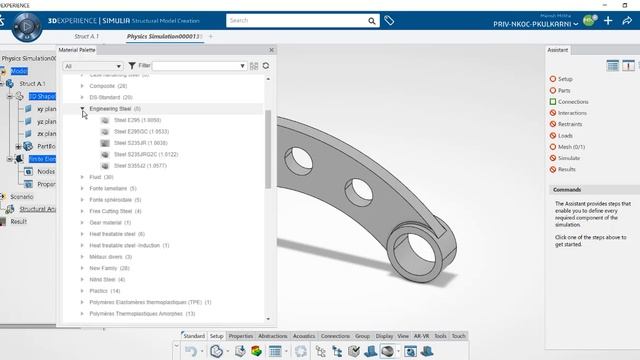The height and width of the screenshot is (360, 640).
Task: Click Material Palette scroll down arrow
Action: pos(268,319)
